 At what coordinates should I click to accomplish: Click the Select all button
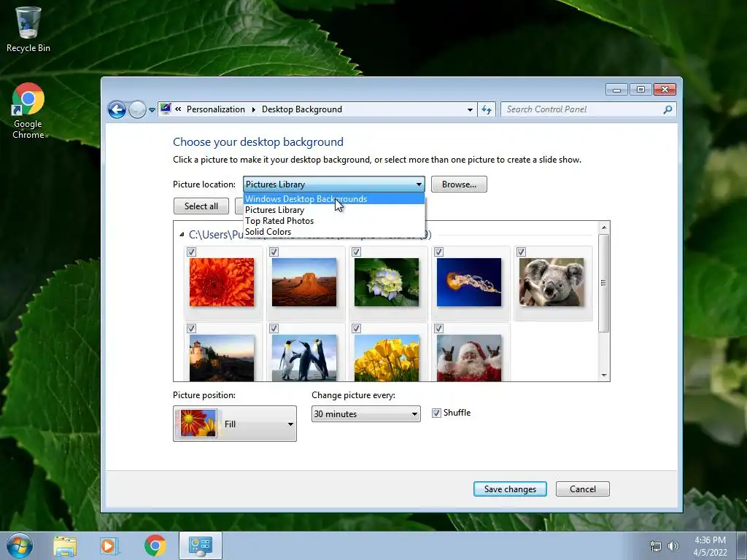pos(201,206)
